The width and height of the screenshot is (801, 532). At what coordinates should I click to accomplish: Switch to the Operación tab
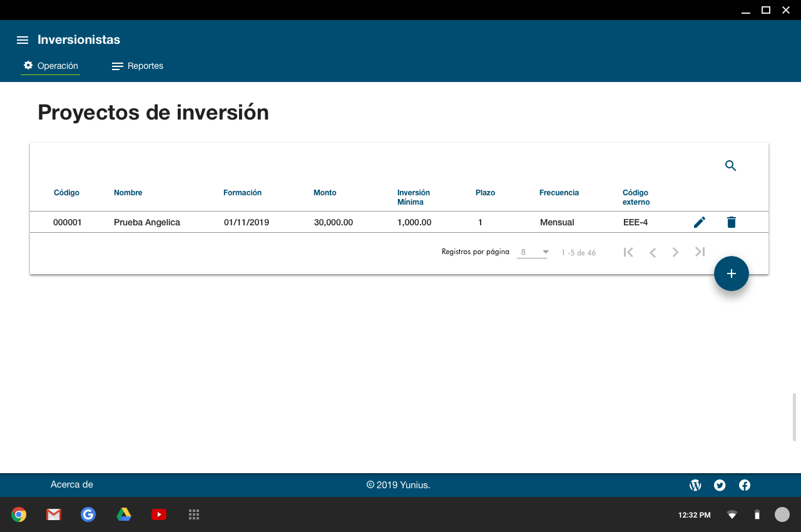51,66
